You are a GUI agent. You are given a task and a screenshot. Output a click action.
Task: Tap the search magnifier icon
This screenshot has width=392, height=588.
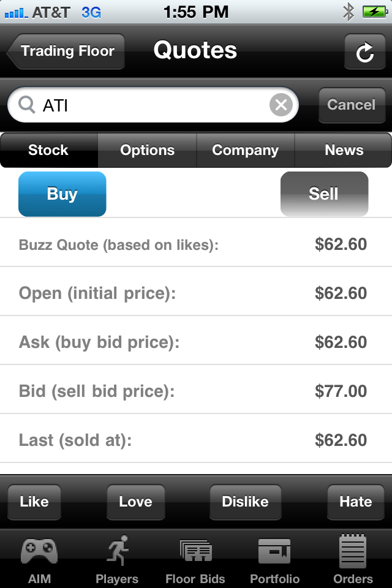(27, 105)
